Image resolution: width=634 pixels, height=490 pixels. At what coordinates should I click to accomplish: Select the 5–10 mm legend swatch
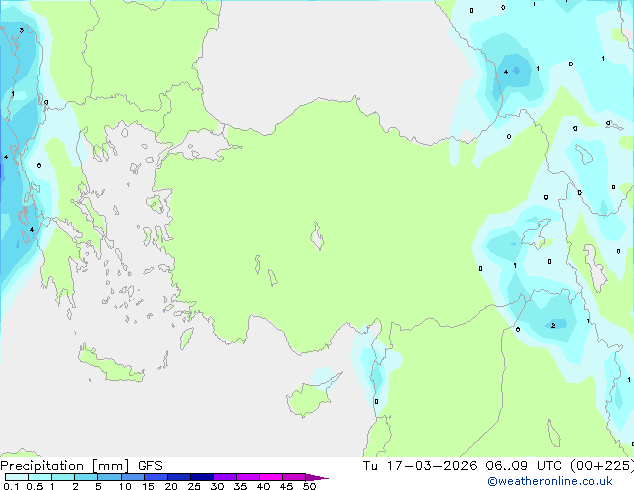pos(109,477)
